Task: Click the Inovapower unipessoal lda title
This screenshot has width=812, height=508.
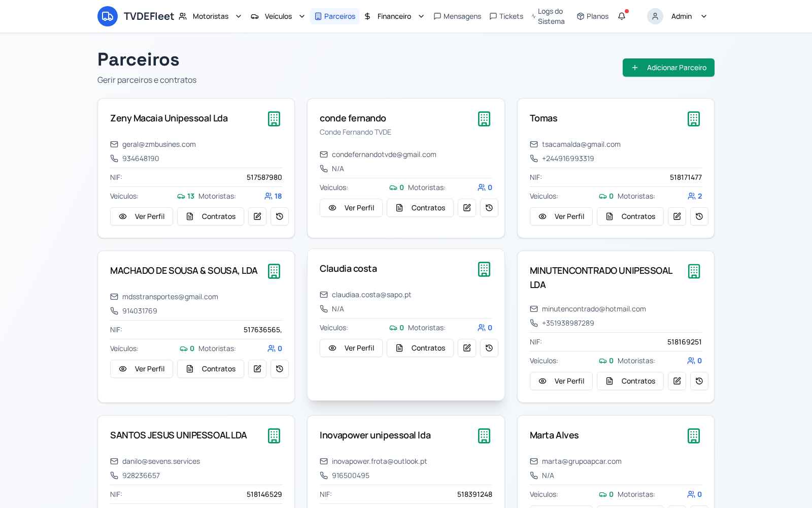Action: [x=375, y=435]
